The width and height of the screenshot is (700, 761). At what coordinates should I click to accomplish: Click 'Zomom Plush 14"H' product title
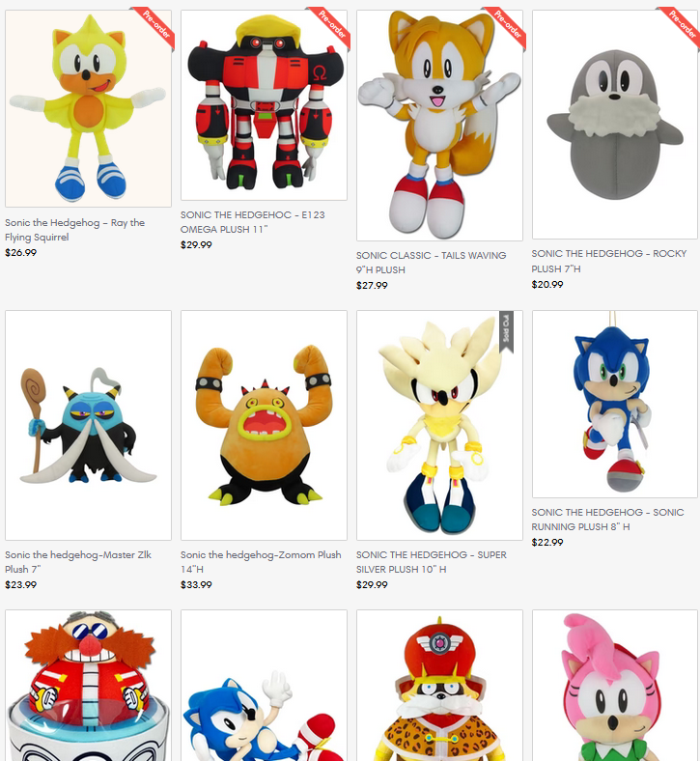[x=261, y=561]
